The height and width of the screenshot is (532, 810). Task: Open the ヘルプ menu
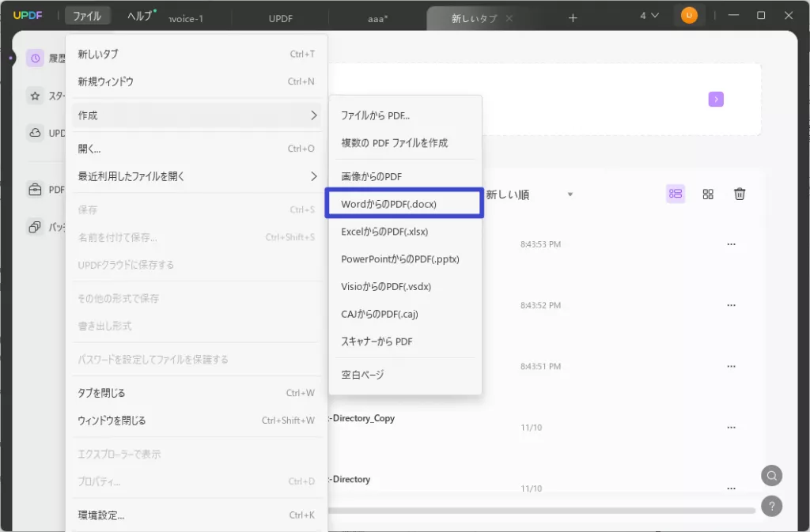coord(139,16)
